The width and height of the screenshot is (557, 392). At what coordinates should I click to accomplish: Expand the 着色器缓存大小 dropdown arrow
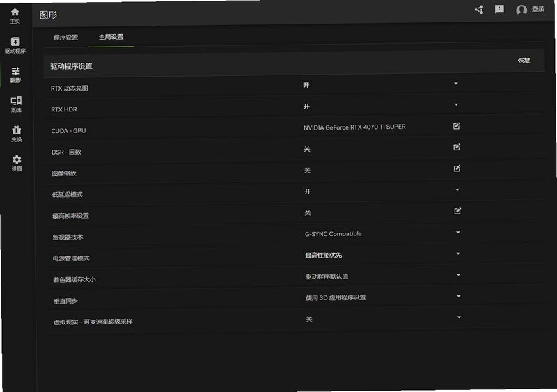[x=459, y=275]
